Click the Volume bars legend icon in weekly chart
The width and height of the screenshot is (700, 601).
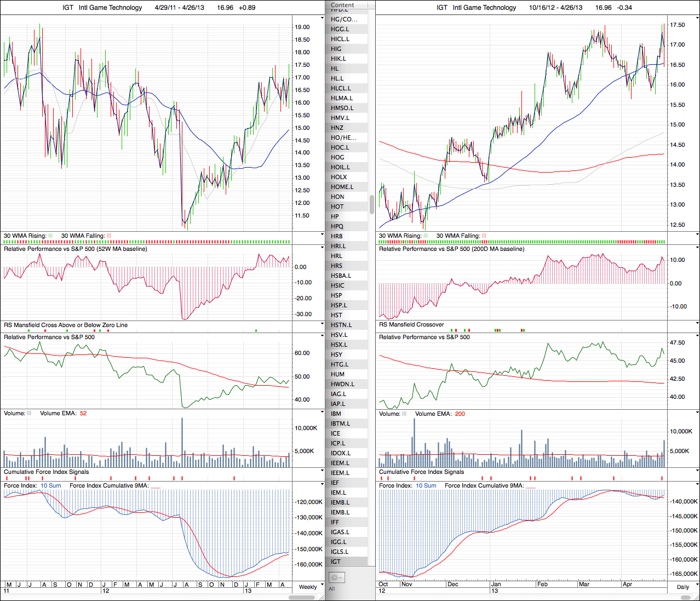pyautogui.click(x=29, y=414)
